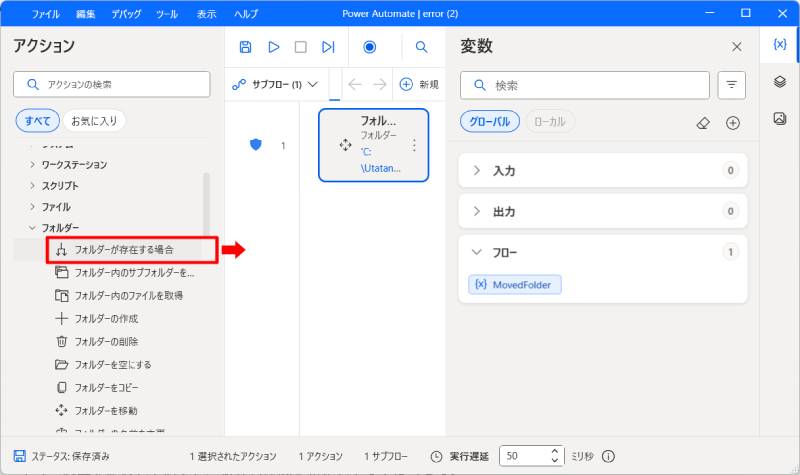This screenshot has width=800, height=475.
Task: Go back with left arrow icon
Action: click(355, 84)
